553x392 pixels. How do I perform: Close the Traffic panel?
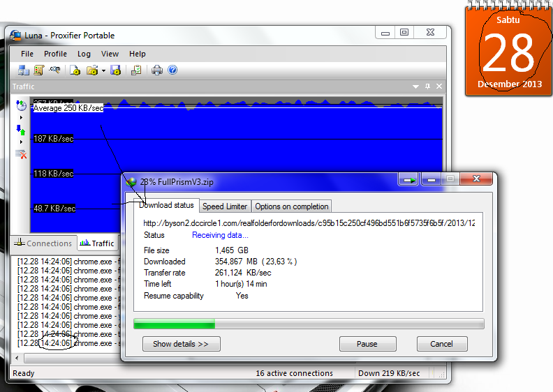439,86
